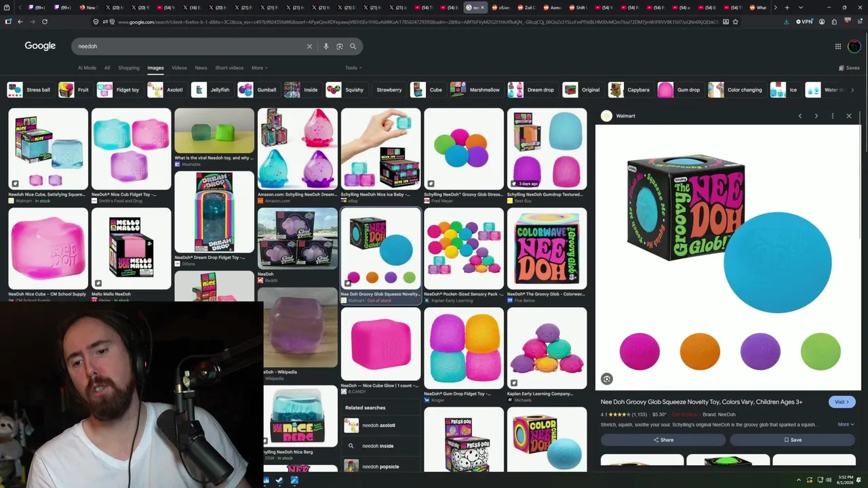Open the Colorwave Groovy Glob thumbnail
Screen dimensions: 868x488
[547, 249]
